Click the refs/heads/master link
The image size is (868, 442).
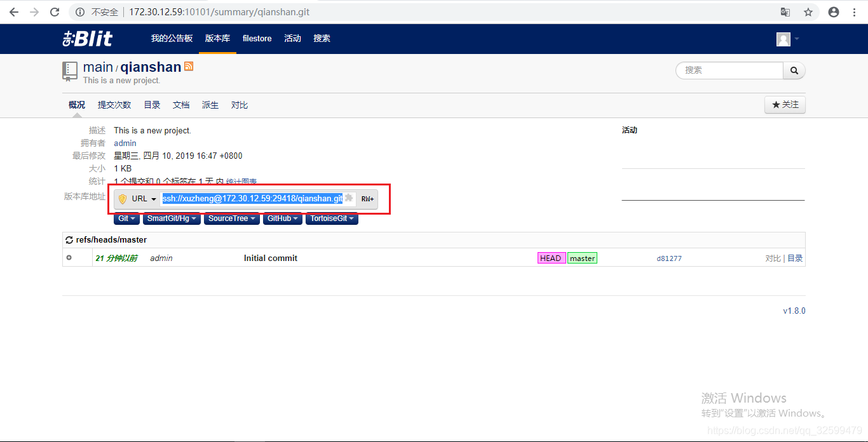point(111,240)
